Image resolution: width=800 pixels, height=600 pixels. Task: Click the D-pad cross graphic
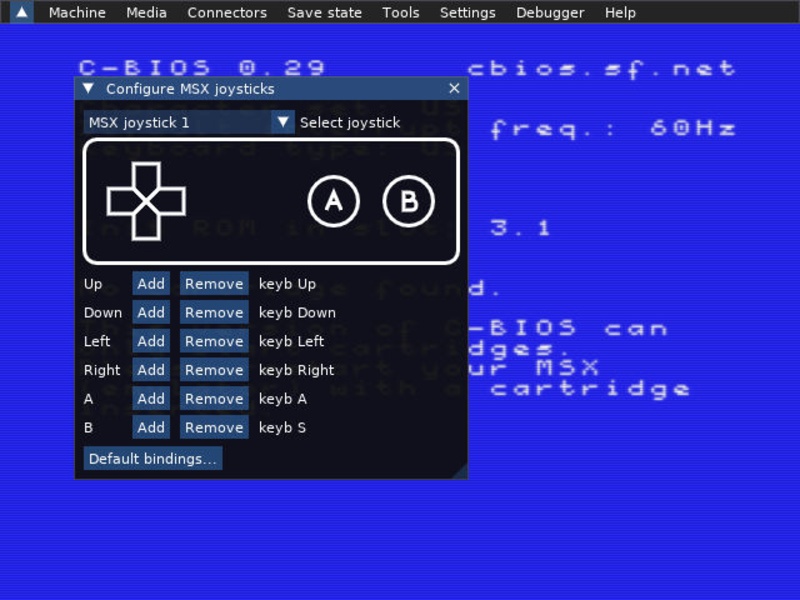tap(146, 201)
